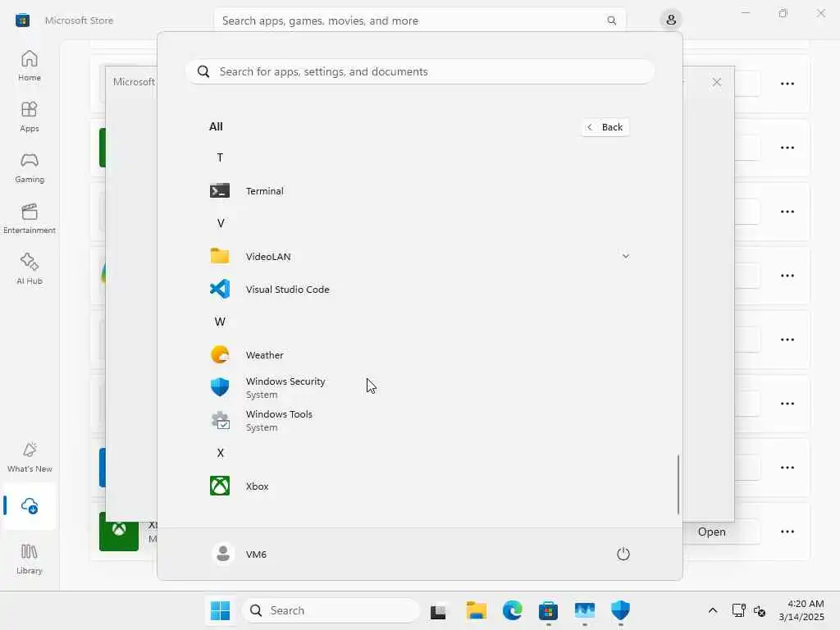Viewport: 840px width, 630px height.
Task: Go to Home in Microsoft Store
Action: pos(30,66)
